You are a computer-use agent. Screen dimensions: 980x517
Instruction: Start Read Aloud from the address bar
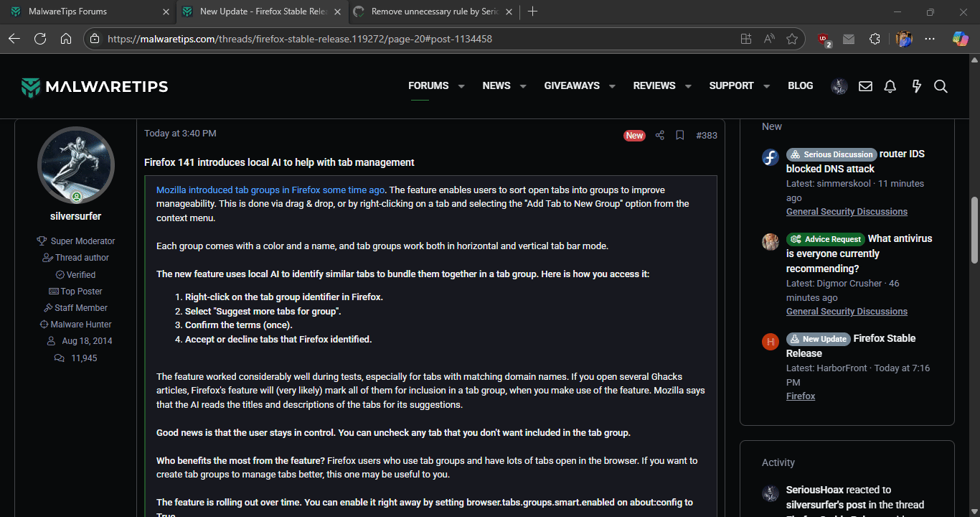pos(769,39)
